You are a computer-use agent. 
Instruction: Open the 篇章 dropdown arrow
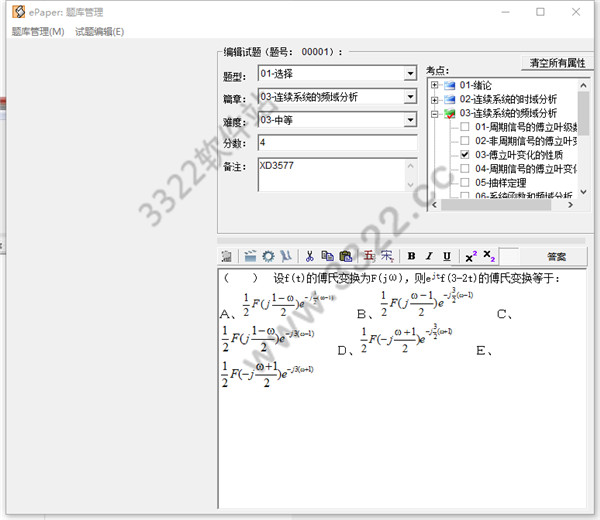pos(410,96)
